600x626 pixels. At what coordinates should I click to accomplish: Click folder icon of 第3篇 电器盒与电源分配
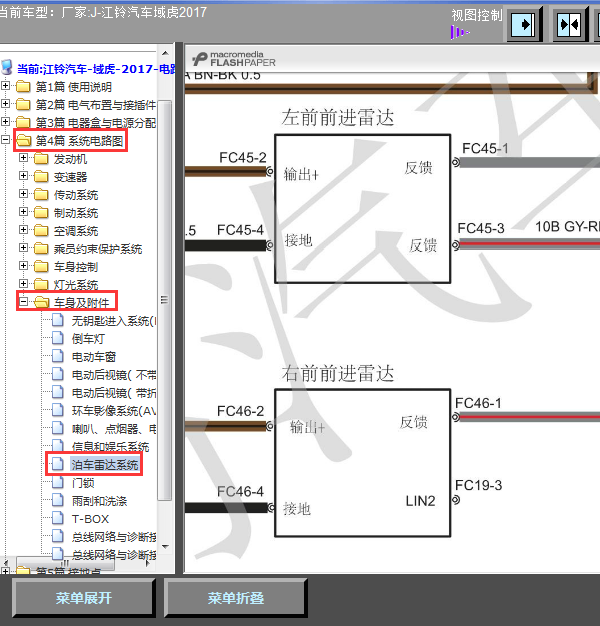[23, 122]
